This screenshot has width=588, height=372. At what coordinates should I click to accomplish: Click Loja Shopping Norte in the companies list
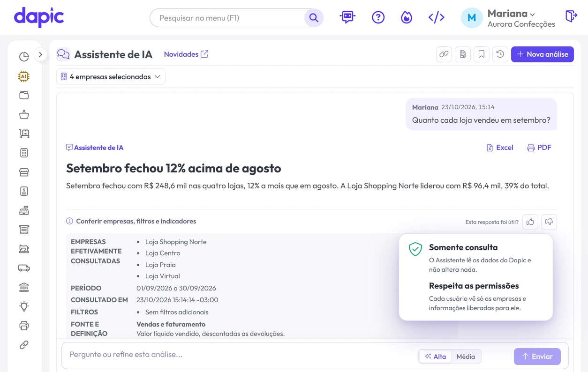[x=176, y=242]
